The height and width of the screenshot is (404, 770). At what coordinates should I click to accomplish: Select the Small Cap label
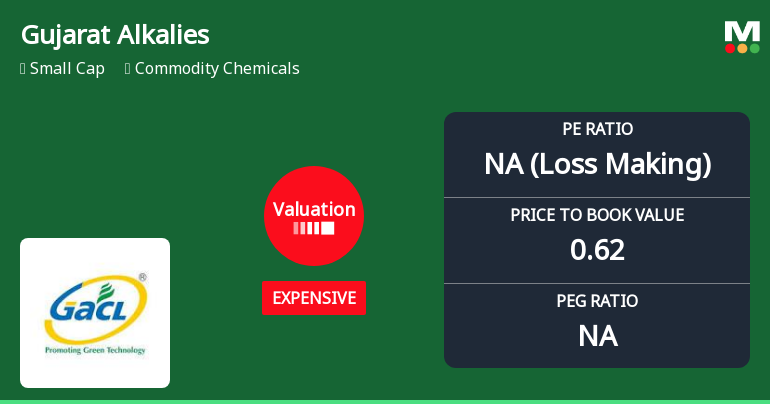67,69
